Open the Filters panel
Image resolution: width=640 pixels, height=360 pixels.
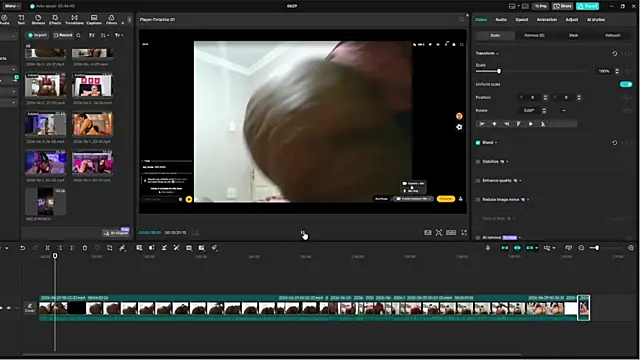111,19
